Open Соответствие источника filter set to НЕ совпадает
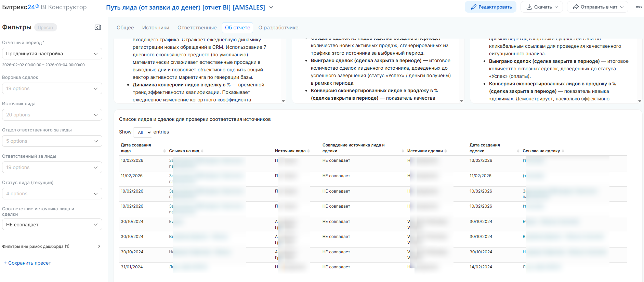The width and height of the screenshot is (644, 282). pos(52,224)
